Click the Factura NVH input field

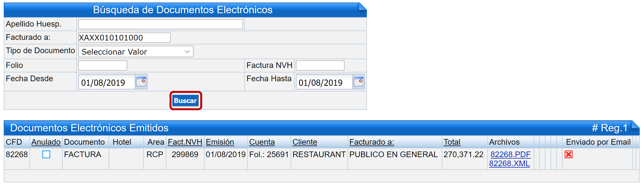[320, 65]
